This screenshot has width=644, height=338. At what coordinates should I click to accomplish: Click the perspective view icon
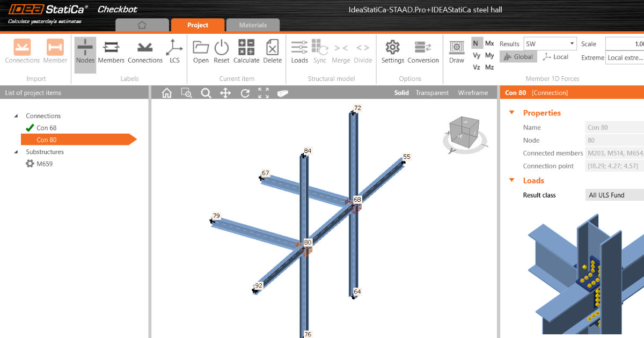click(283, 93)
